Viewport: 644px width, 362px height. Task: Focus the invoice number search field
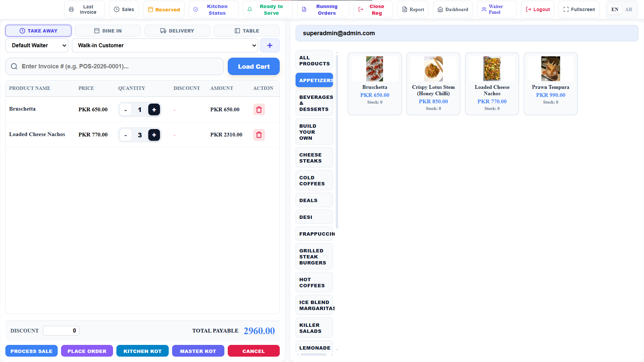coord(114,66)
